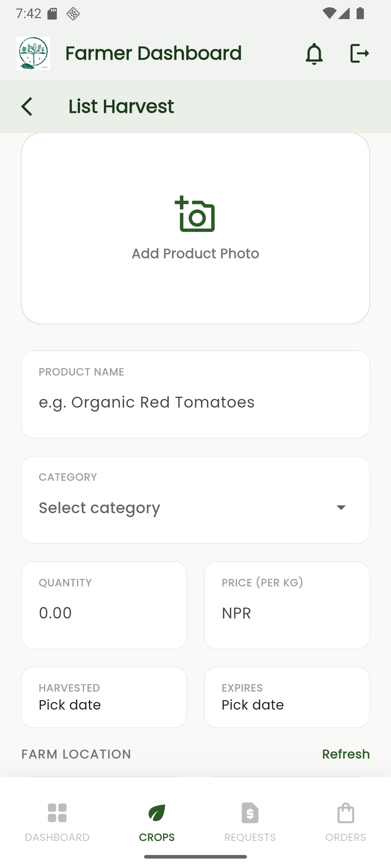Focus the Product Name input field
Image resolution: width=391 pixels, height=868 pixels.
(195, 402)
